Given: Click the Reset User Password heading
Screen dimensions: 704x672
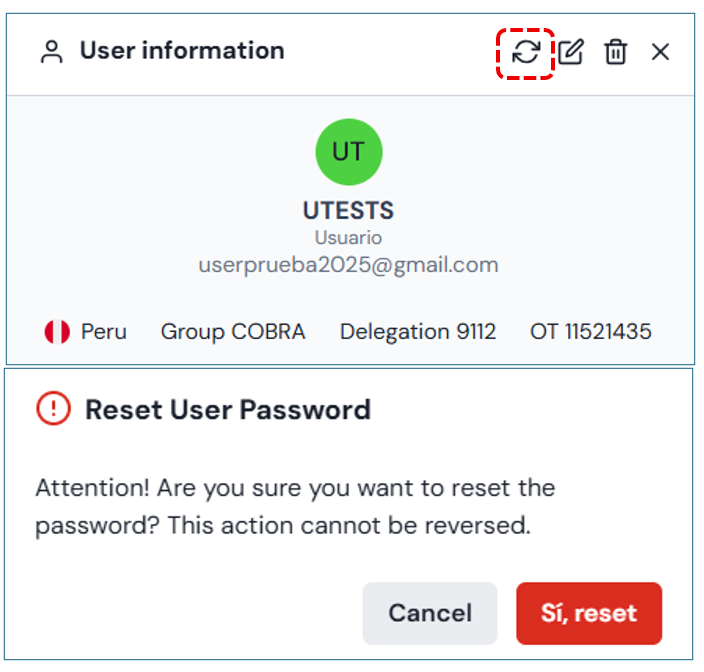Looking at the screenshot, I should click(x=228, y=409).
